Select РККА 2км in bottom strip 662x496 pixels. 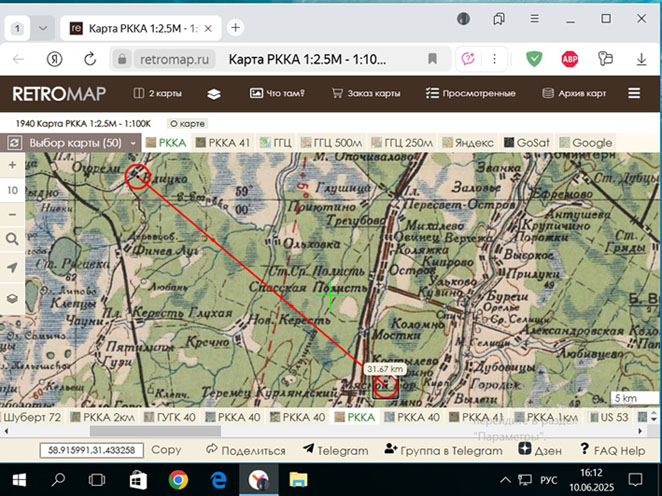pyautogui.click(x=103, y=417)
